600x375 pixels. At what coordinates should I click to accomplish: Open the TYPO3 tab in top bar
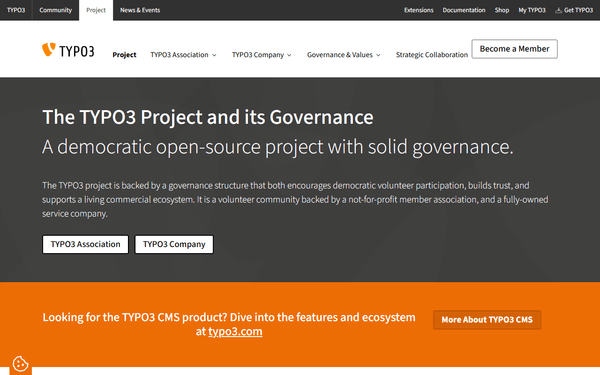pyautogui.click(x=16, y=10)
